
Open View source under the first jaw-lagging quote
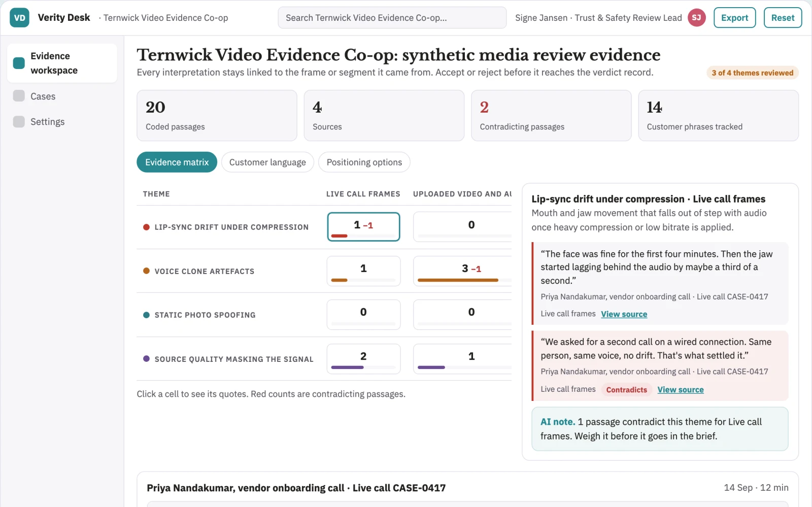(x=624, y=314)
